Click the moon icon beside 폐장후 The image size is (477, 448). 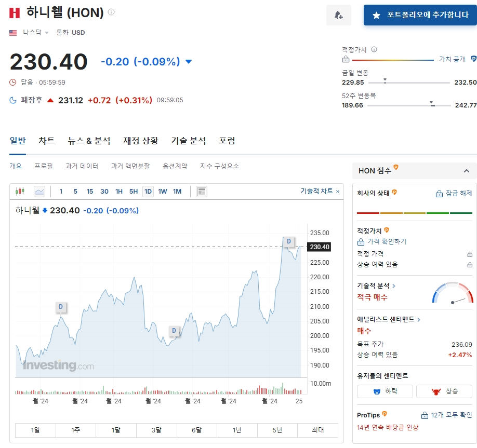coord(13,100)
